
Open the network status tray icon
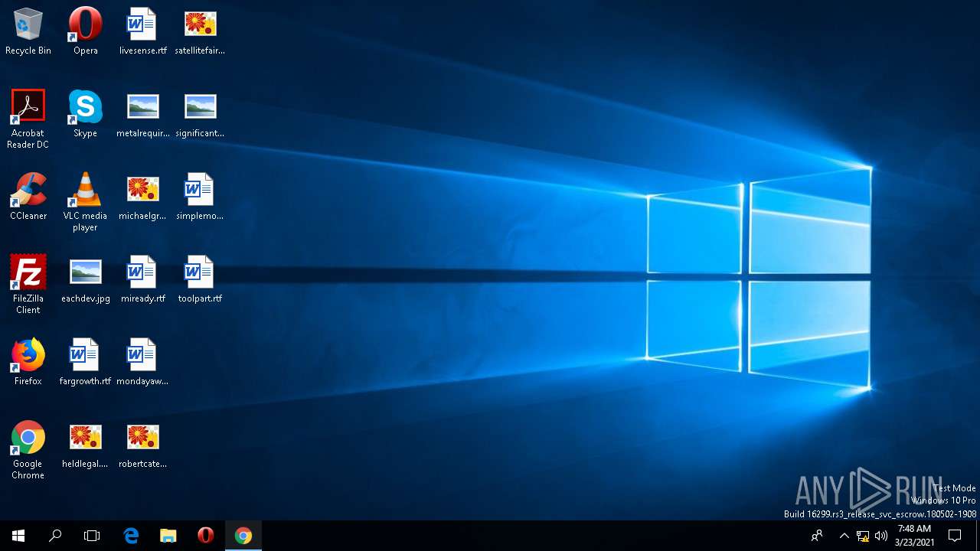click(863, 536)
